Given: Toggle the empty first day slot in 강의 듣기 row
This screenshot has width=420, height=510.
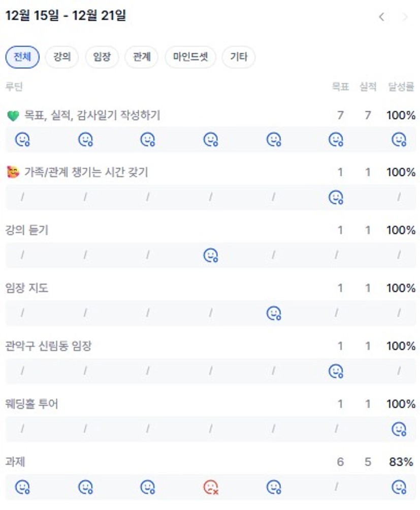Looking at the screenshot, I should click(22, 255).
